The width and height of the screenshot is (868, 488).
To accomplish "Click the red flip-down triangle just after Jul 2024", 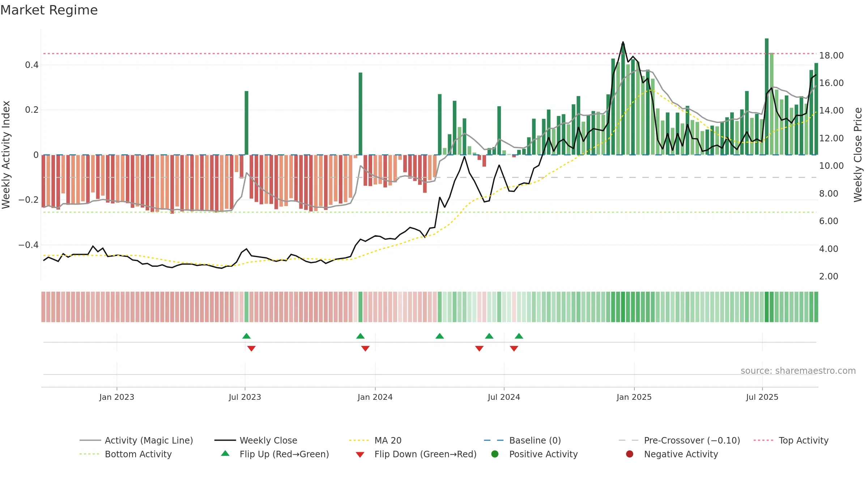I will [x=514, y=348].
